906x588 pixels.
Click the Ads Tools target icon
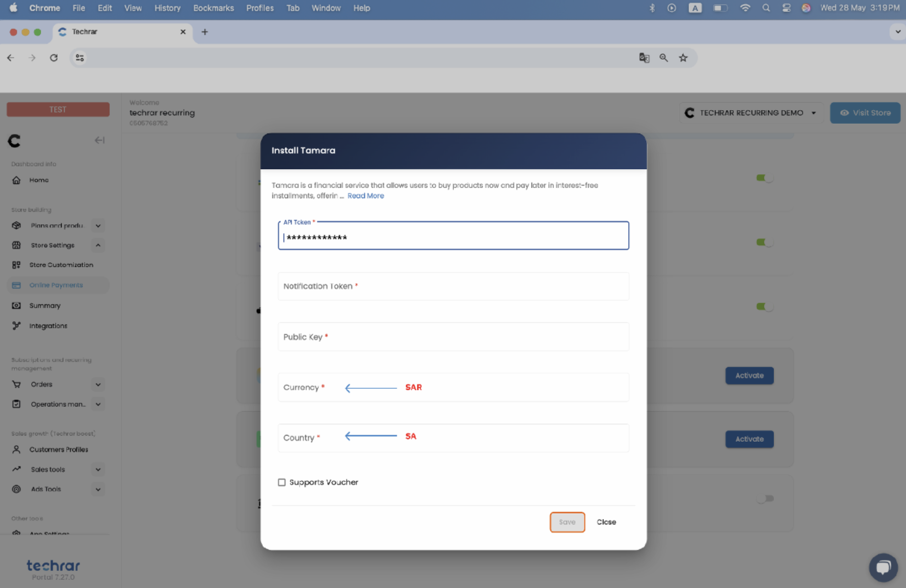(16, 489)
